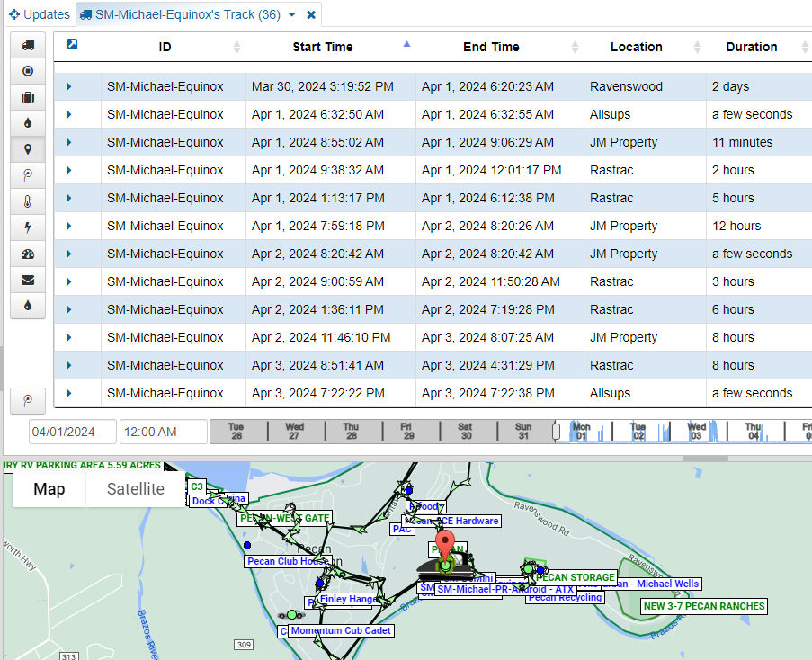This screenshot has width=812, height=660.
Task: Select the stop circle icon in sidebar
Action: [x=28, y=71]
